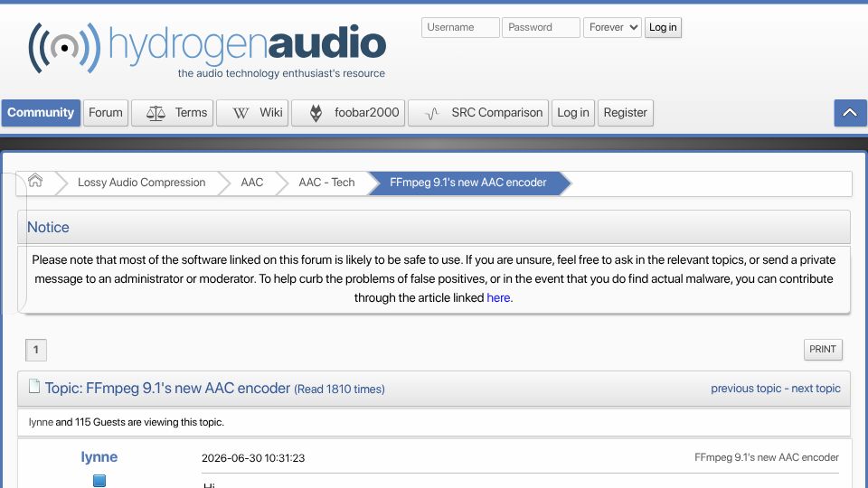Collapse header with the up chevron button
Viewport: 868px width, 488px height.
pyautogui.click(x=850, y=113)
